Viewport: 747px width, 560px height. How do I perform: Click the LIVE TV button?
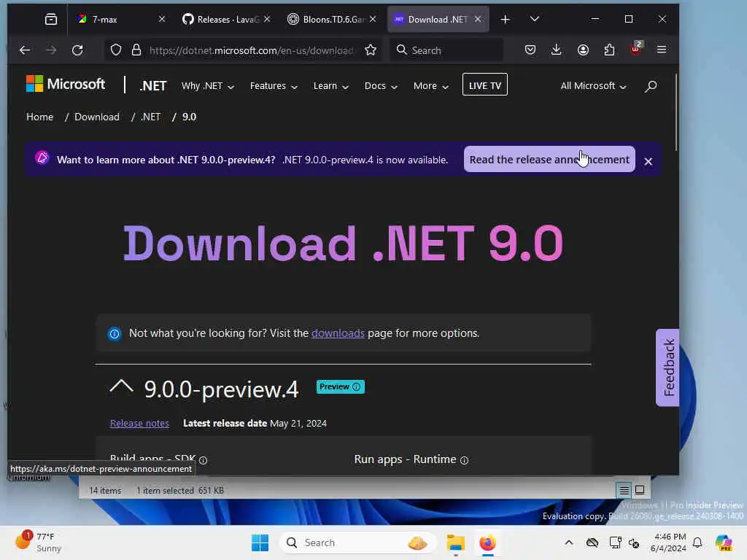click(485, 85)
